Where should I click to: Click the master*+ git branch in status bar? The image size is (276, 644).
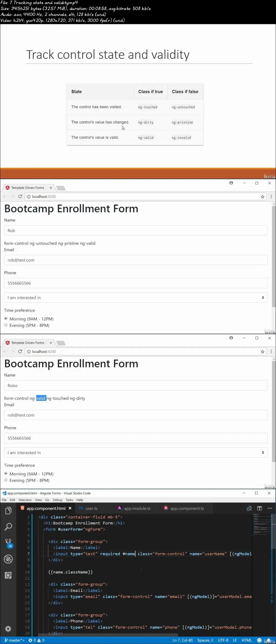coord(15,640)
